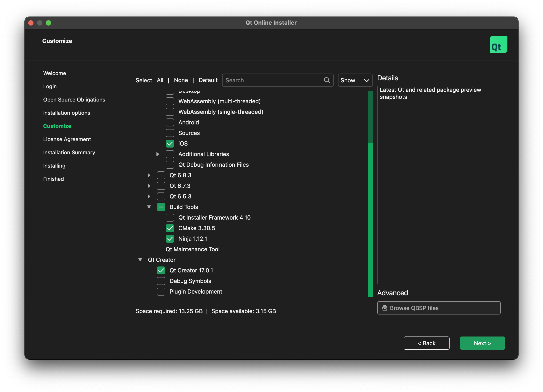Toggle the Build Tools partial checkbox
This screenshot has height=392, width=543.
pyautogui.click(x=161, y=207)
